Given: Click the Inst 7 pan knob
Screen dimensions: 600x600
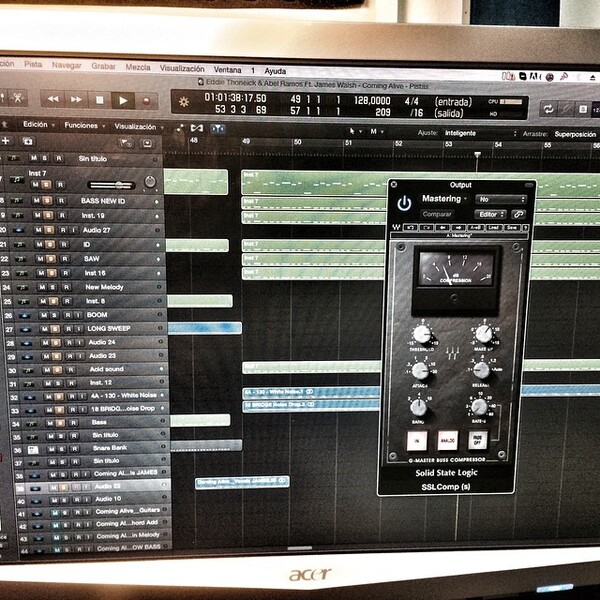Looking at the screenshot, I should tap(150, 182).
